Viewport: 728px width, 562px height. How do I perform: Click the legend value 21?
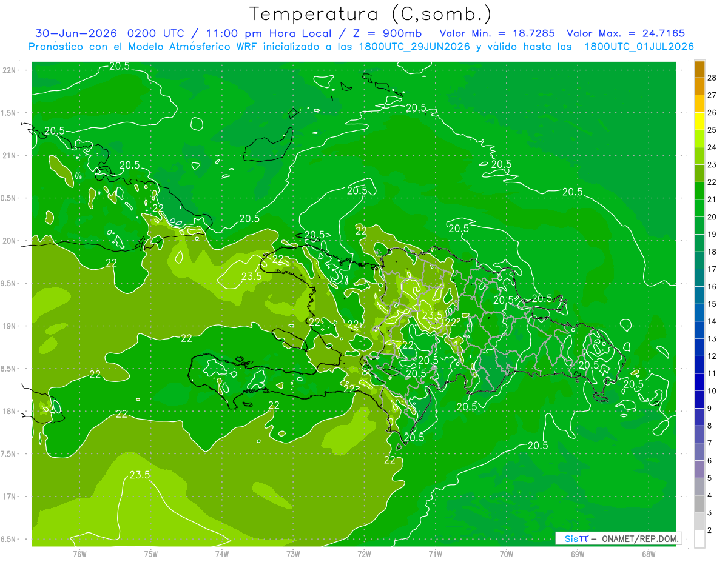pyautogui.click(x=712, y=199)
